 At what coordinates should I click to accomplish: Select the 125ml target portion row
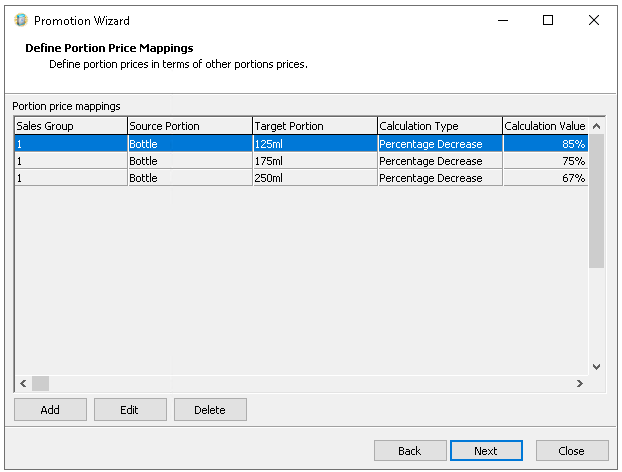[314, 144]
